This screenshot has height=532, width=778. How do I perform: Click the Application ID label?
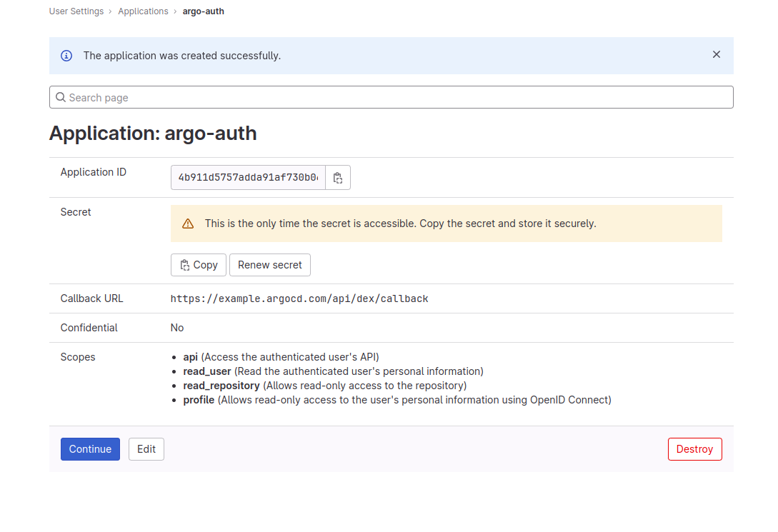click(x=94, y=172)
